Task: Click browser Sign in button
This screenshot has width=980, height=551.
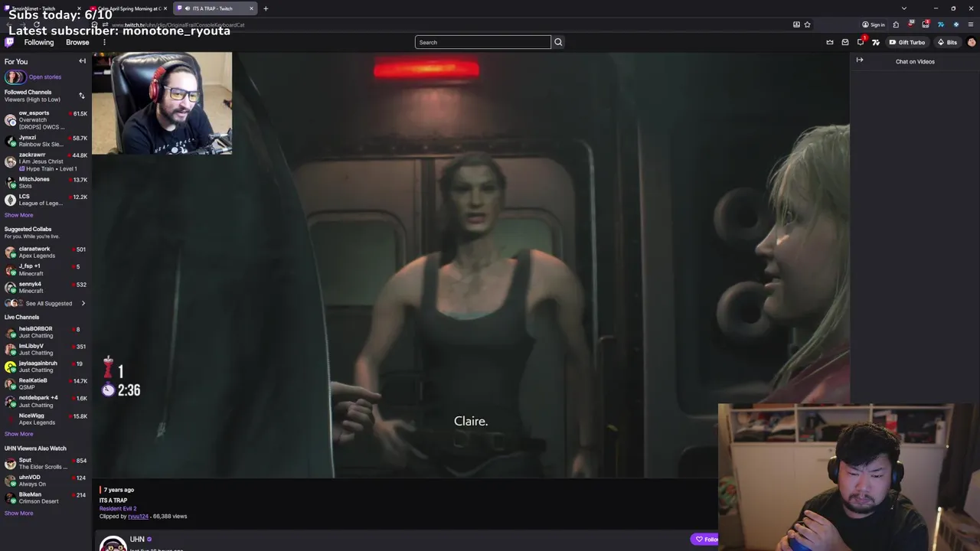Action: point(873,24)
